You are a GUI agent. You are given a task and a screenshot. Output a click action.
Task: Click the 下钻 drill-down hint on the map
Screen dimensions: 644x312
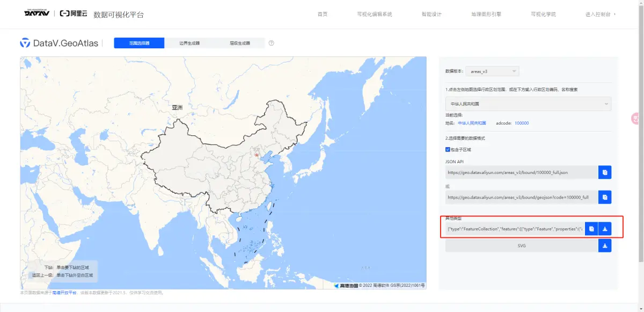point(67,267)
